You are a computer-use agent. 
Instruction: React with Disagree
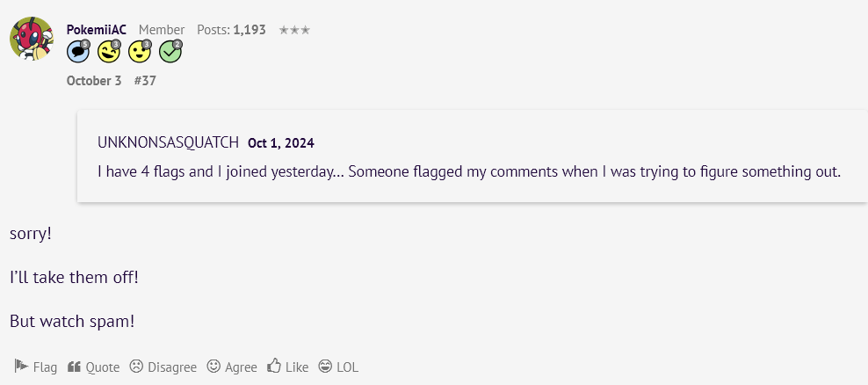(x=163, y=367)
